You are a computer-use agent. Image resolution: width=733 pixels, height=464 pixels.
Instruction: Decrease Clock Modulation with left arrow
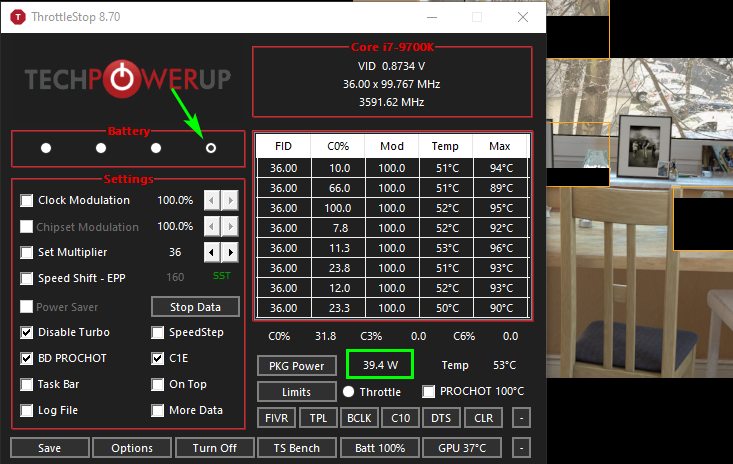[x=212, y=200]
